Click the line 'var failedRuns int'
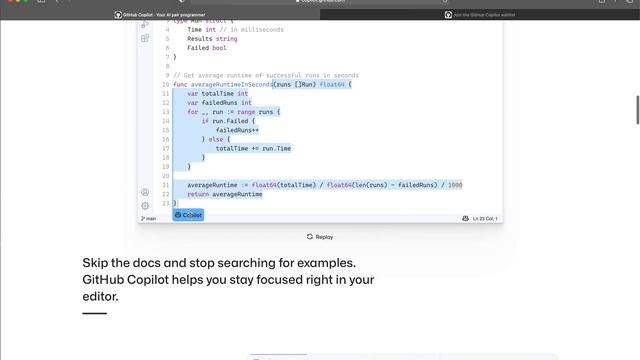This screenshot has height=360, width=640. click(x=219, y=103)
